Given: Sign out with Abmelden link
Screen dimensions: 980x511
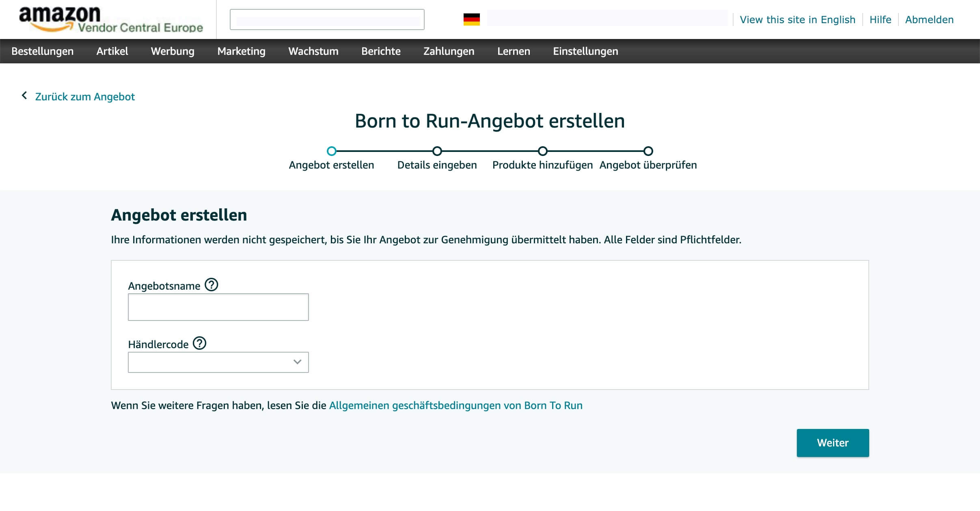Looking at the screenshot, I should pos(929,19).
